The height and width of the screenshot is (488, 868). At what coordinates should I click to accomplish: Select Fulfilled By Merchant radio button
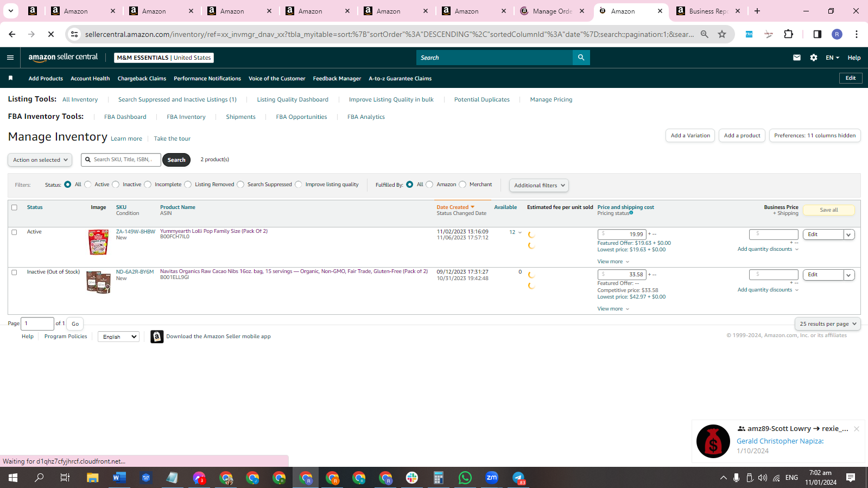click(x=462, y=185)
